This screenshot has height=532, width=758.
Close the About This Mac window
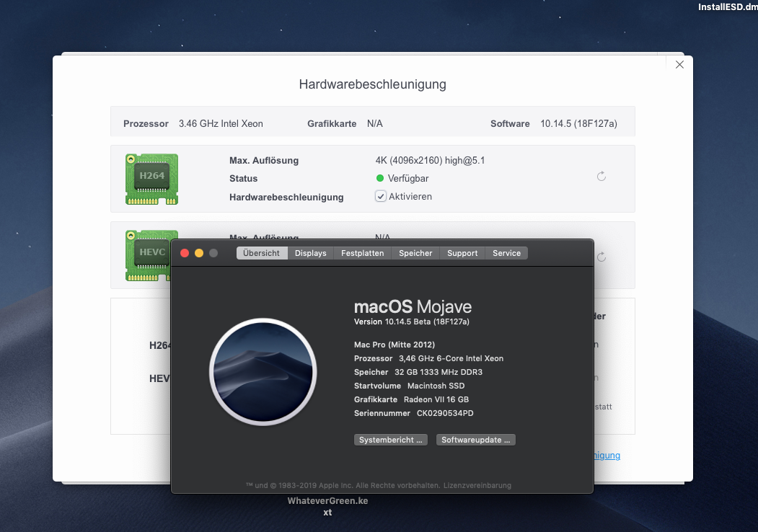click(x=185, y=253)
